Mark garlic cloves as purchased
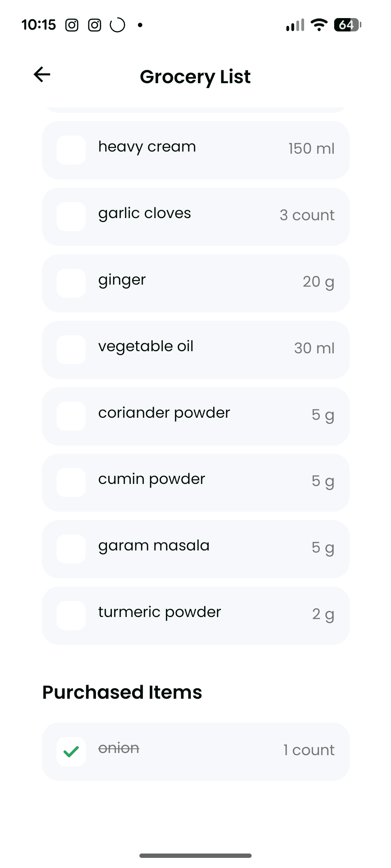Image resolution: width=391 pixels, height=868 pixels. [71, 217]
